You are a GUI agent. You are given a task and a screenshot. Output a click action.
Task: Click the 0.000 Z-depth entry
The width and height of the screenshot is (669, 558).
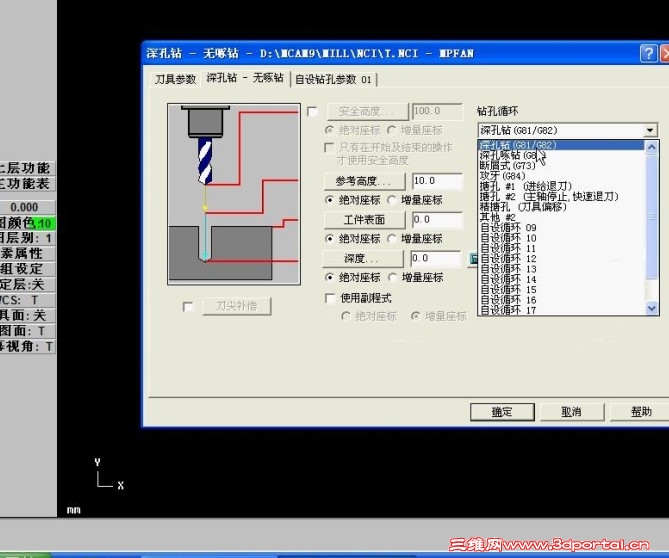(27, 207)
